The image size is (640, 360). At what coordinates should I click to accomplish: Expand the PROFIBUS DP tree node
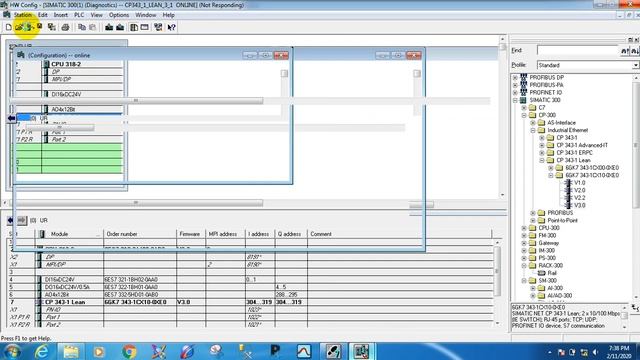pyautogui.click(x=515, y=78)
